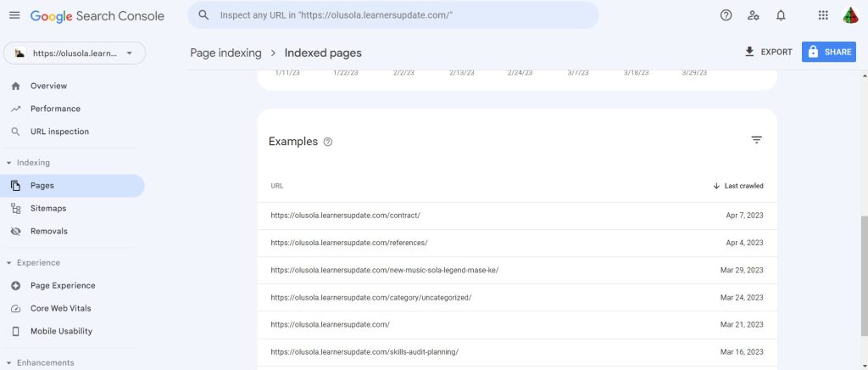Click the Apr 7, 2023 date cell

tap(744, 216)
